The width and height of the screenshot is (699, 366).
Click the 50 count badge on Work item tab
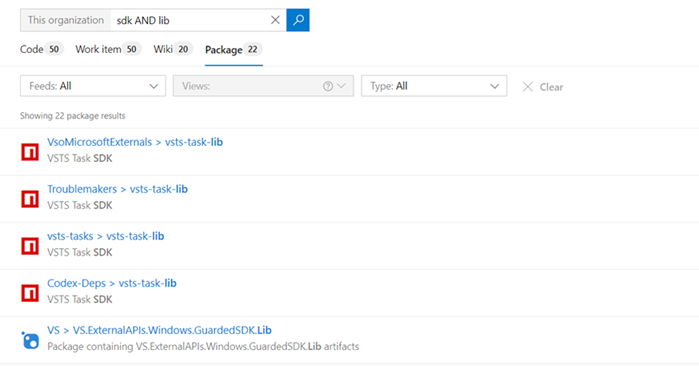(132, 49)
